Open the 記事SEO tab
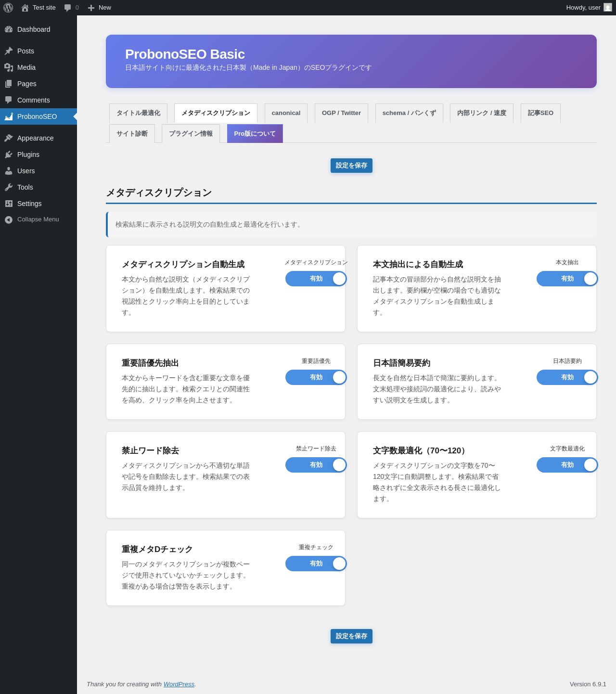This screenshot has height=694, width=616. coord(540,113)
